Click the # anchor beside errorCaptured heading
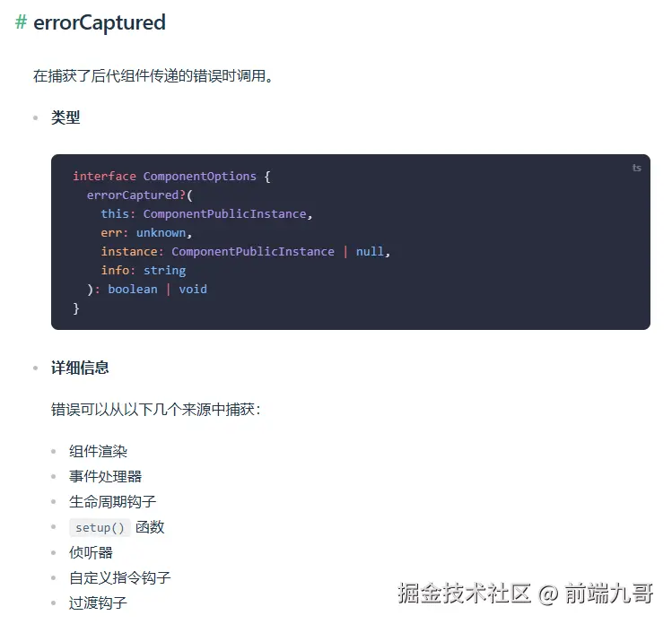Image resolution: width=672 pixels, height=624 pixels. click(x=21, y=22)
